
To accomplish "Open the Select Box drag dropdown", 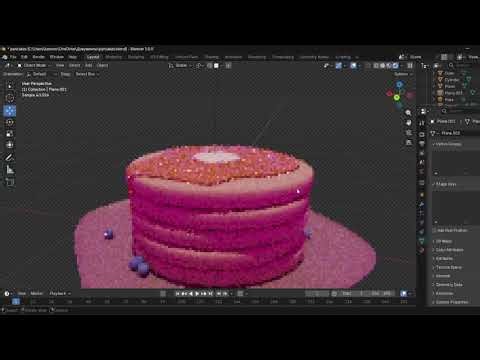I will point(87,74).
